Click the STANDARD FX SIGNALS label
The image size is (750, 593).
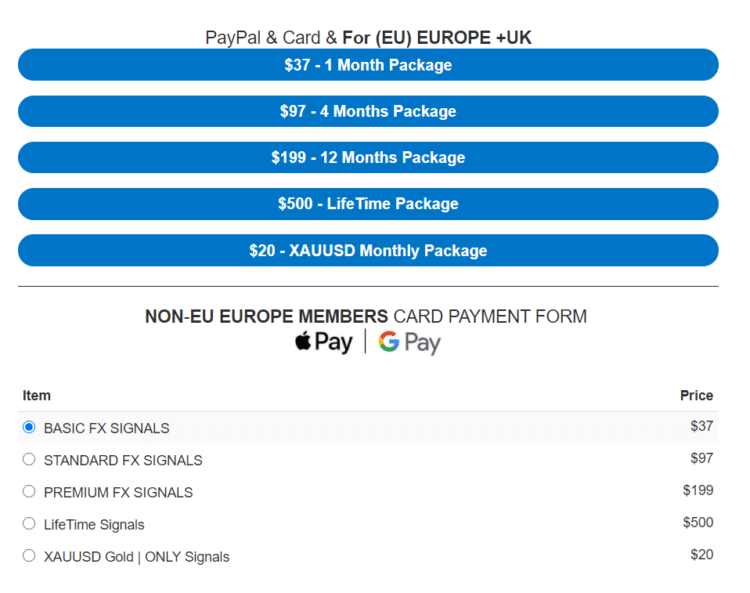pos(123,461)
